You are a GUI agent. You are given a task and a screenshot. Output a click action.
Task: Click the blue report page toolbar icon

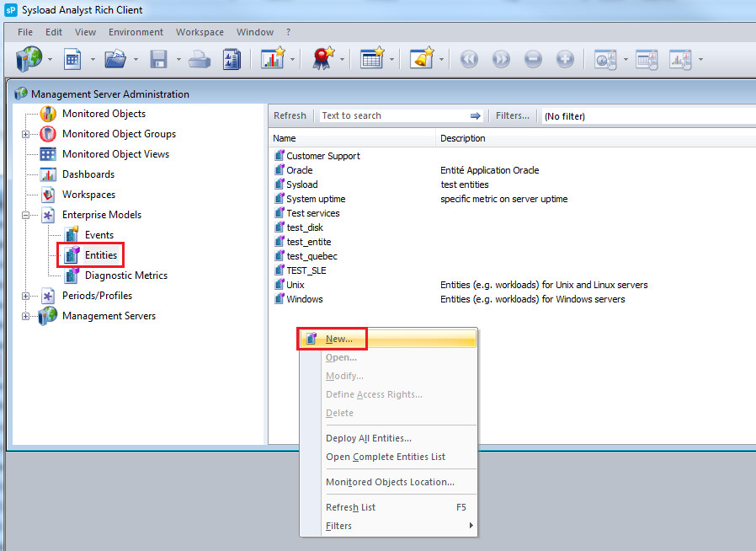pos(232,59)
